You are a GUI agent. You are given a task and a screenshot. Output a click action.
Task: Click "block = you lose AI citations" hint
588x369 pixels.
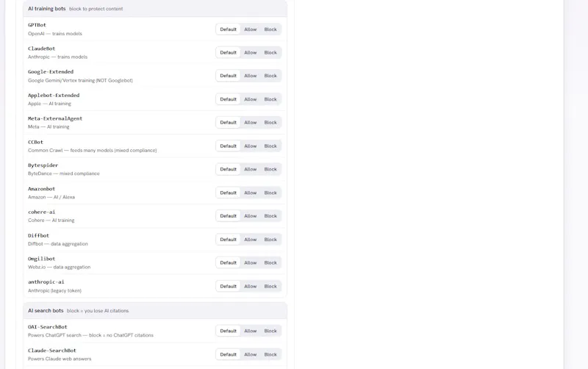click(x=98, y=311)
